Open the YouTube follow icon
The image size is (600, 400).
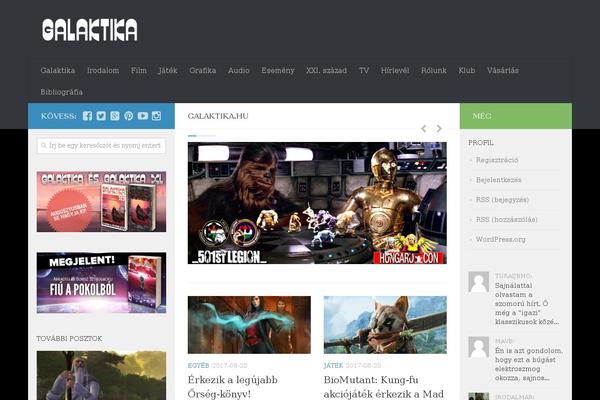click(x=143, y=116)
